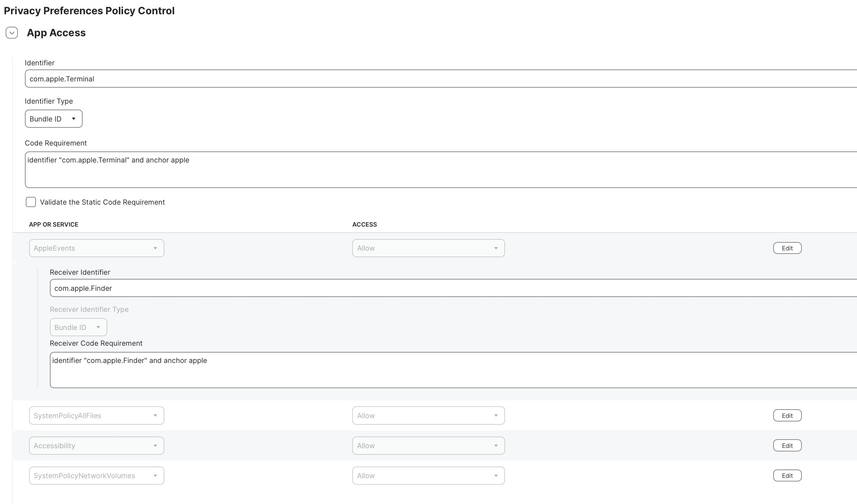Click the Code Requirement text area
The width and height of the screenshot is (857, 504).
pos(441,170)
